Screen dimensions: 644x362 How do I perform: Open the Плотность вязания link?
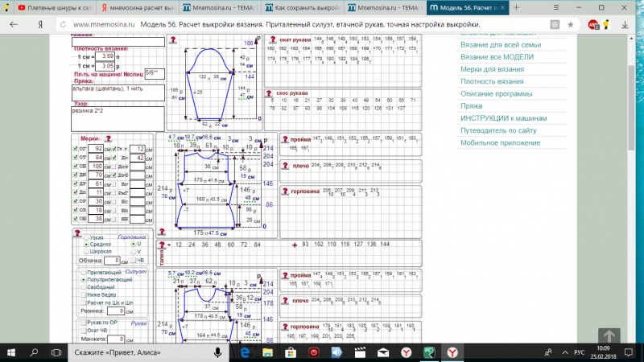[493, 81]
